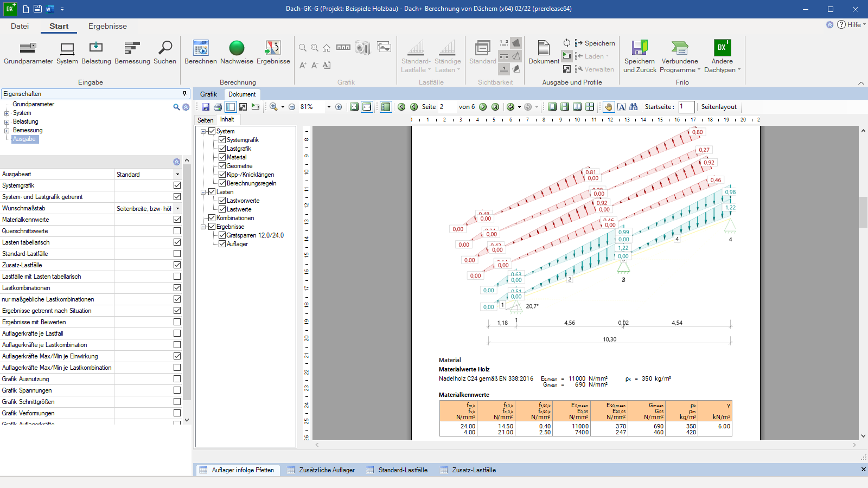Image resolution: width=868 pixels, height=488 pixels.
Task: Open the Bemessung ribbon icon
Action: click(x=132, y=48)
